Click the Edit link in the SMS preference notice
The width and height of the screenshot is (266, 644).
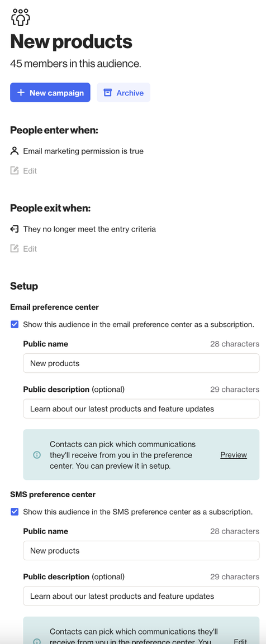240,641
